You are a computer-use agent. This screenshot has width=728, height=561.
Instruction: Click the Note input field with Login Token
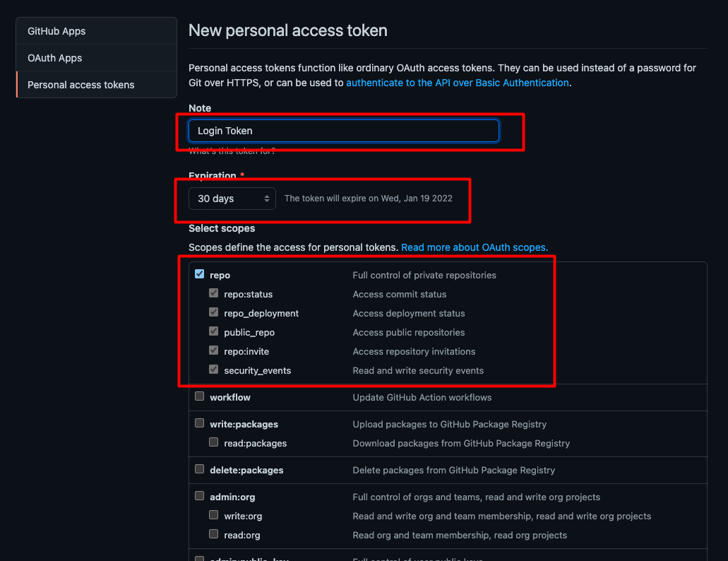tap(344, 131)
